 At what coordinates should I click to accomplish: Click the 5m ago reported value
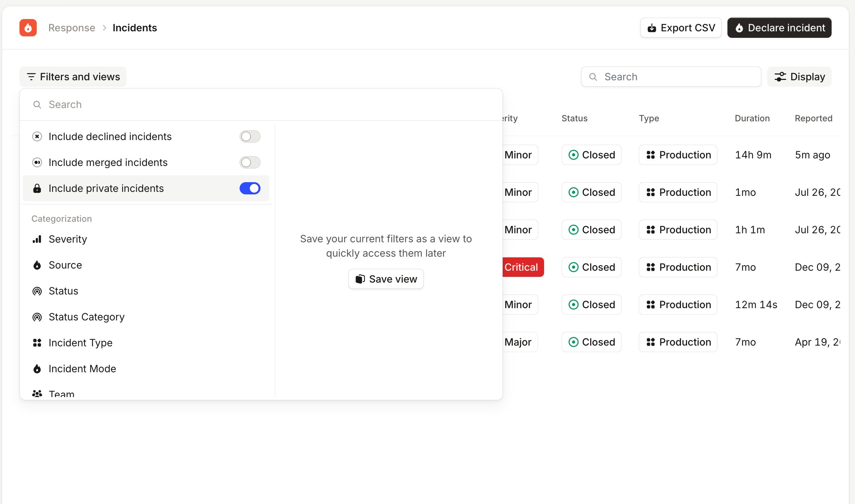pos(812,155)
